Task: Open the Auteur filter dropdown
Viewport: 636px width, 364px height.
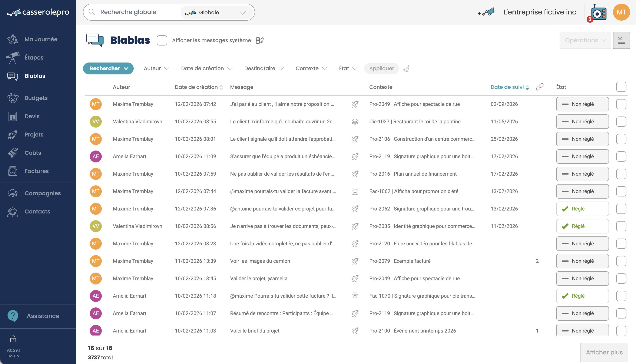Action: click(156, 68)
